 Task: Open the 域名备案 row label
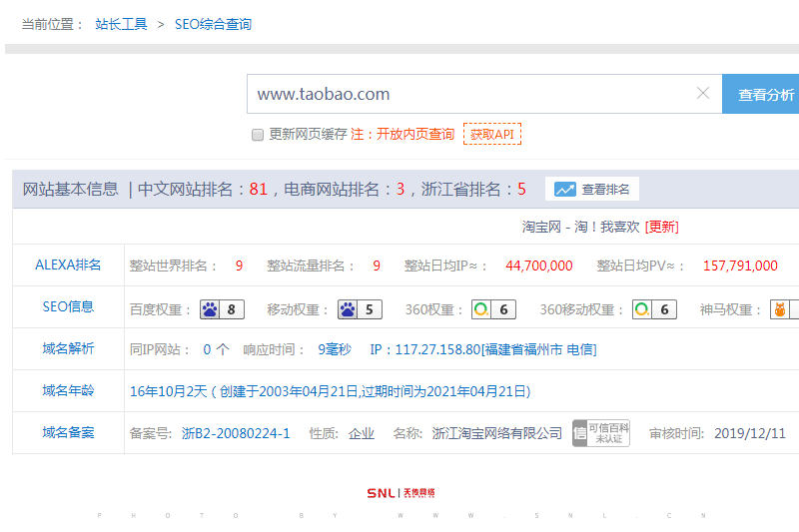tap(68, 432)
